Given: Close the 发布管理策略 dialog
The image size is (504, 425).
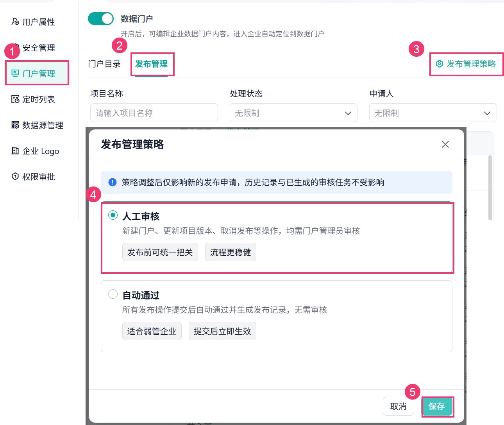Looking at the screenshot, I should point(445,144).
